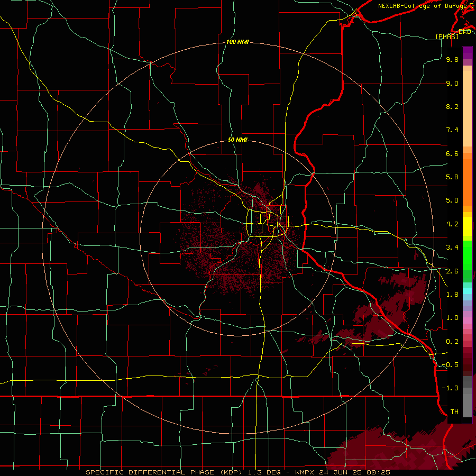The image size is (476, 476).
Task: Click the 7.4 value on the color scale
Action: 452,130
